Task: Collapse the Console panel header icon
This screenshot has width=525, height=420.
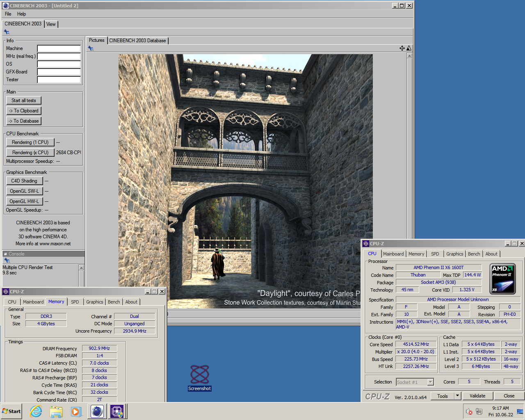Action: point(5,254)
